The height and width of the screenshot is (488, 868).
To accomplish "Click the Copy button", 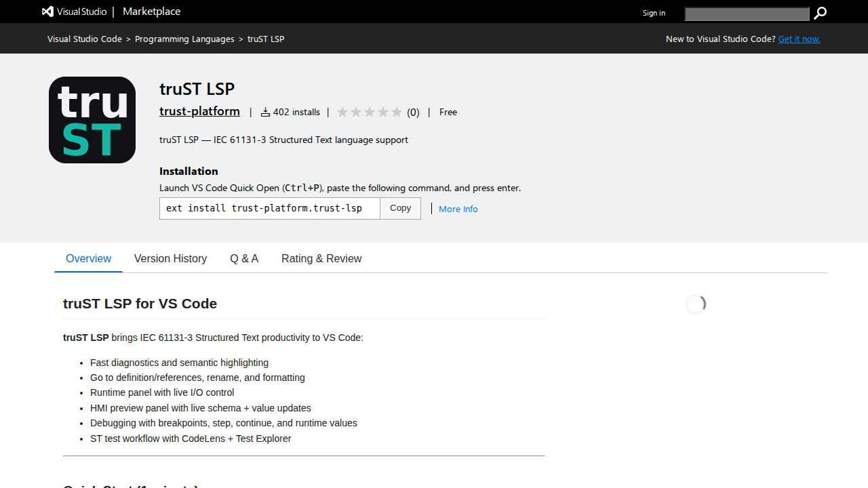I will click(400, 208).
